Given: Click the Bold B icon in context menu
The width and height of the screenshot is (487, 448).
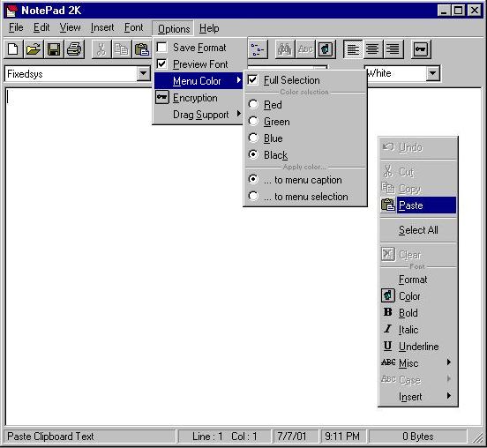Looking at the screenshot, I should point(387,312).
